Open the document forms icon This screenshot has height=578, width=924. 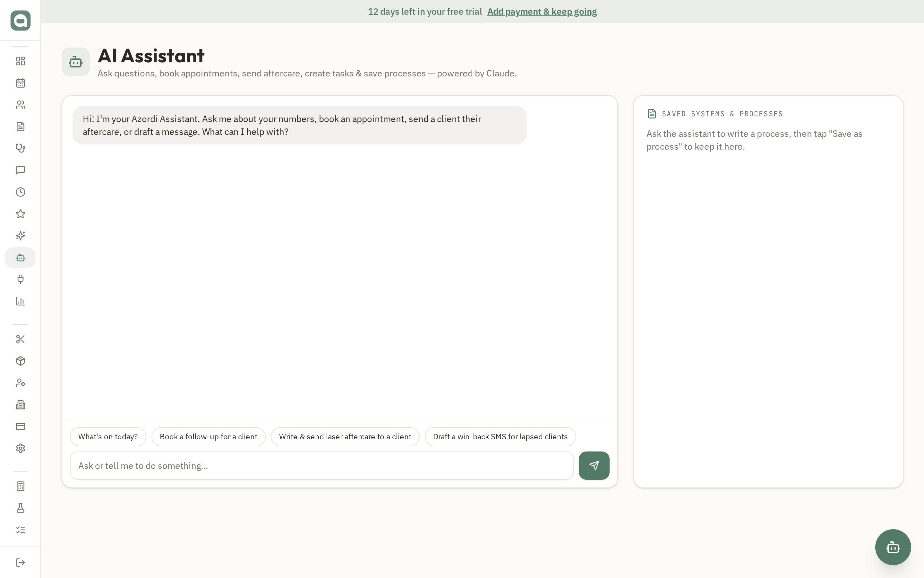tap(20, 127)
